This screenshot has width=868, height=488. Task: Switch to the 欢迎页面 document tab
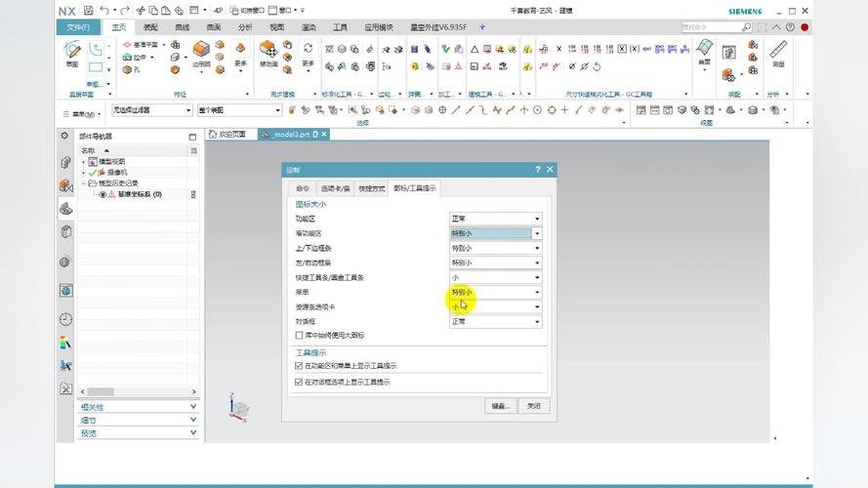coord(227,134)
